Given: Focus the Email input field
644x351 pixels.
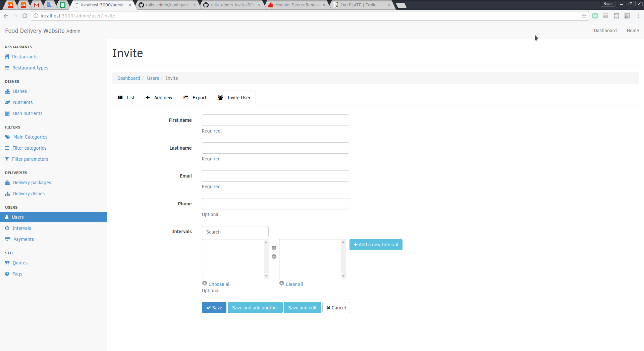Looking at the screenshot, I should click(x=275, y=176).
